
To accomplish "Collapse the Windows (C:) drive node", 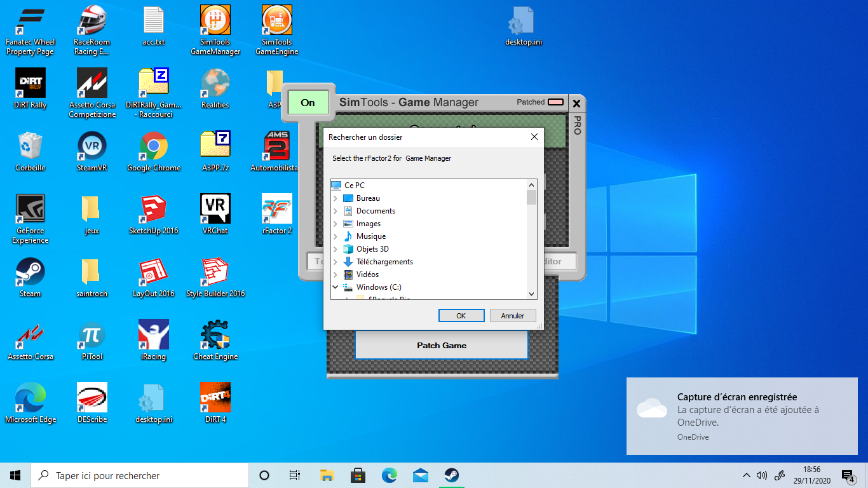I will pos(336,287).
